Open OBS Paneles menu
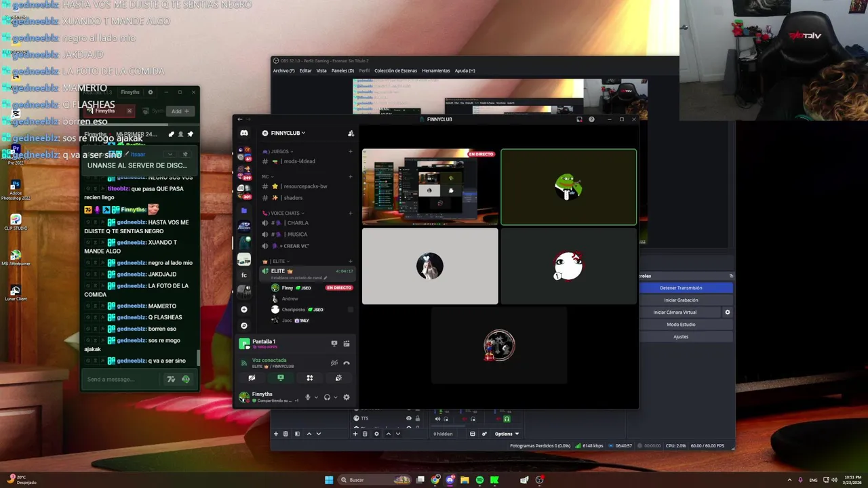Screen dimensions: 868x488 click(x=342, y=70)
